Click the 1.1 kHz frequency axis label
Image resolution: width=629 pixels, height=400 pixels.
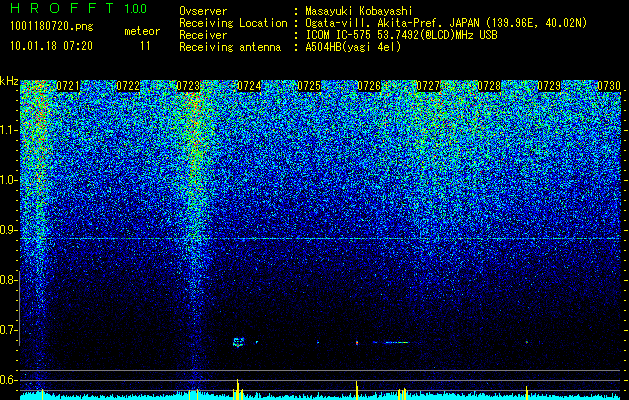click(9, 130)
